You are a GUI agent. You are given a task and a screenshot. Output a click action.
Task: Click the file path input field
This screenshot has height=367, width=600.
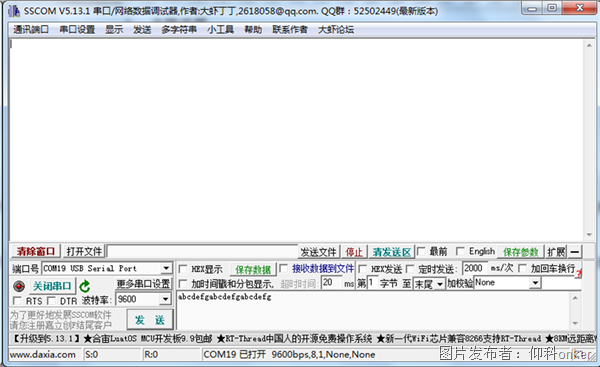click(x=202, y=251)
